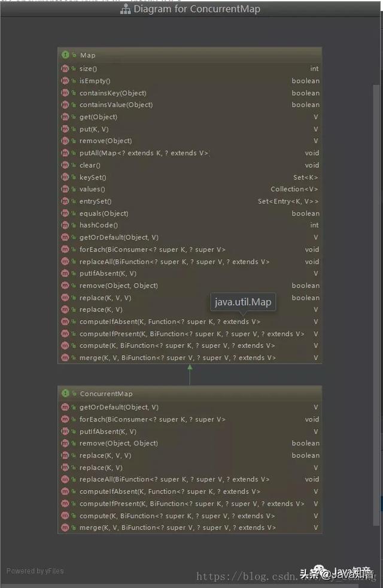Image resolution: width=383 pixels, height=588 pixels.
Task: Click the vertical scrollbar of diagram
Action: (376, 305)
